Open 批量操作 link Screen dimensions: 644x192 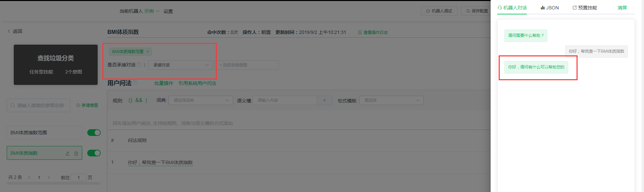pos(164,83)
